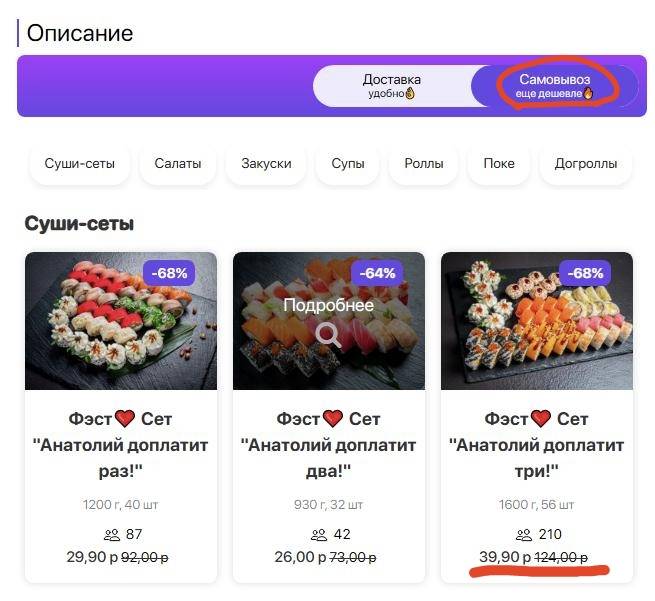Image resolution: width=655 pixels, height=601 pixels.
Task: Switch to Доставка delivery option
Action: coord(391,86)
